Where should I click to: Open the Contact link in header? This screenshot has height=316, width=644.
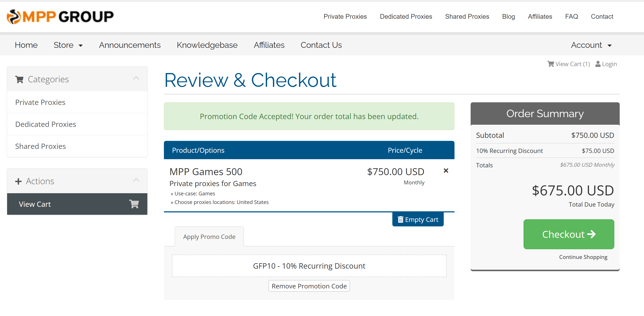[x=602, y=17]
